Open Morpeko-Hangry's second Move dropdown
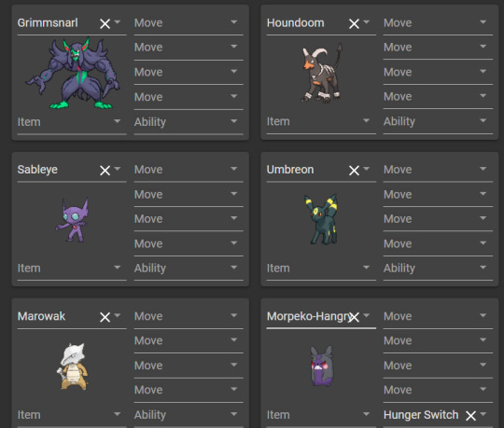This screenshot has height=428, width=504. pyautogui.click(x=438, y=341)
